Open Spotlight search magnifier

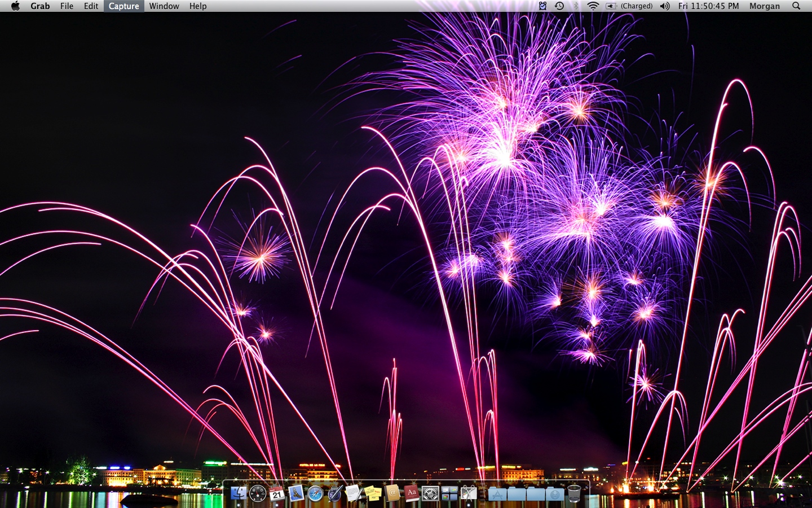click(x=796, y=6)
